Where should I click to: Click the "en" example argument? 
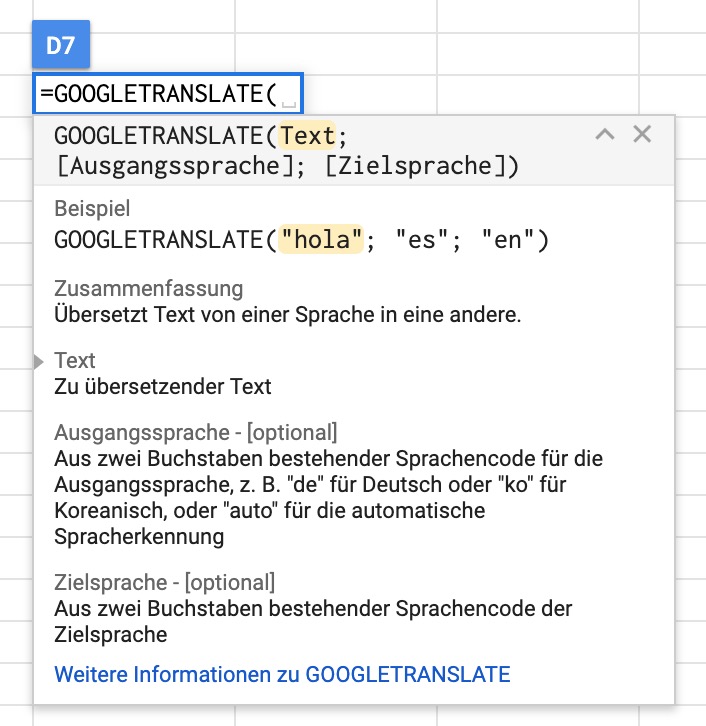click(508, 240)
